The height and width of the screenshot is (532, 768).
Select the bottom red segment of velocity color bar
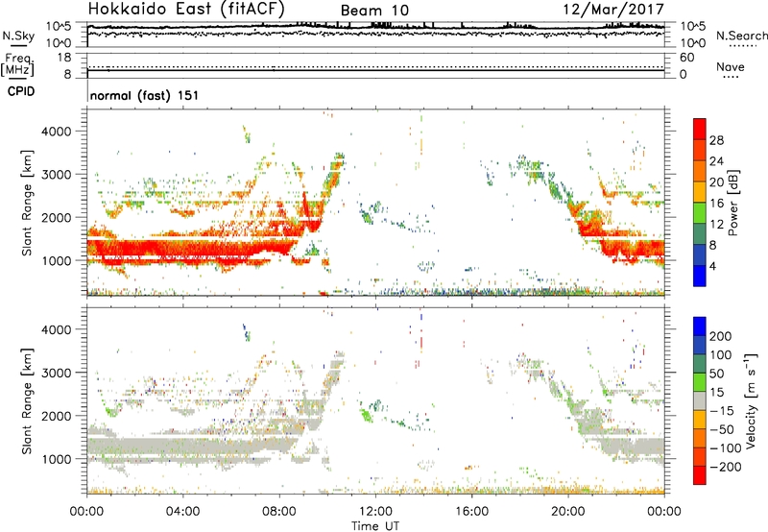coord(700,475)
